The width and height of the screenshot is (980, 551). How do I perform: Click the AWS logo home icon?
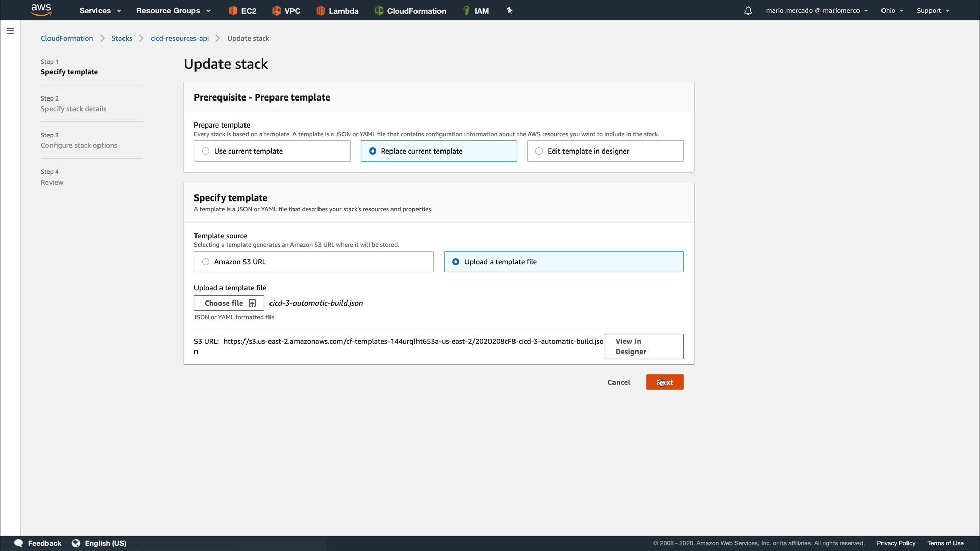pyautogui.click(x=41, y=10)
